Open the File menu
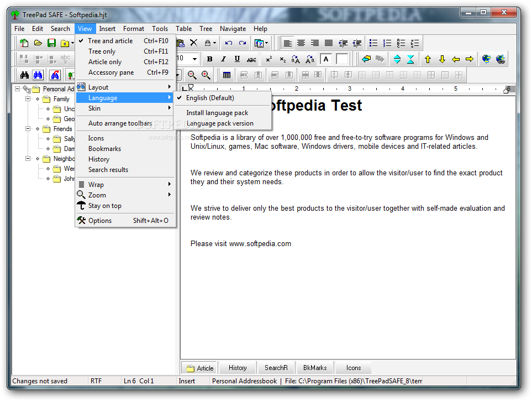The width and height of the screenshot is (532, 401). [x=19, y=29]
